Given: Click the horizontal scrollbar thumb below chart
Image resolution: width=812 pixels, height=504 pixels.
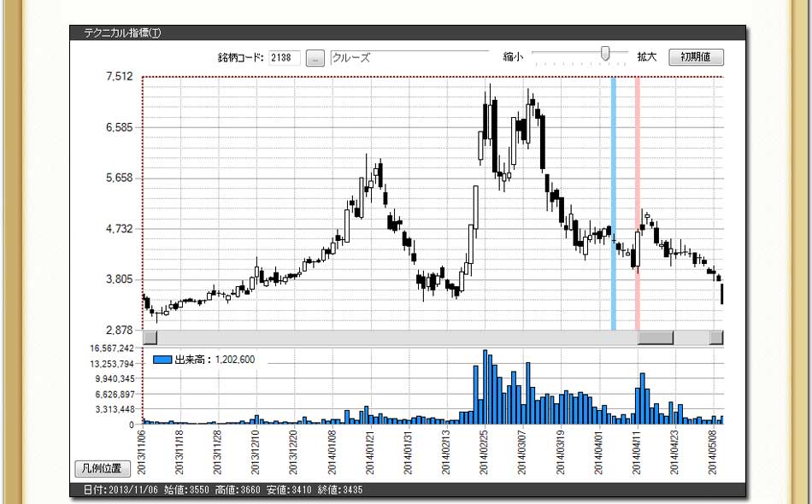Looking at the screenshot, I should click(655, 337).
